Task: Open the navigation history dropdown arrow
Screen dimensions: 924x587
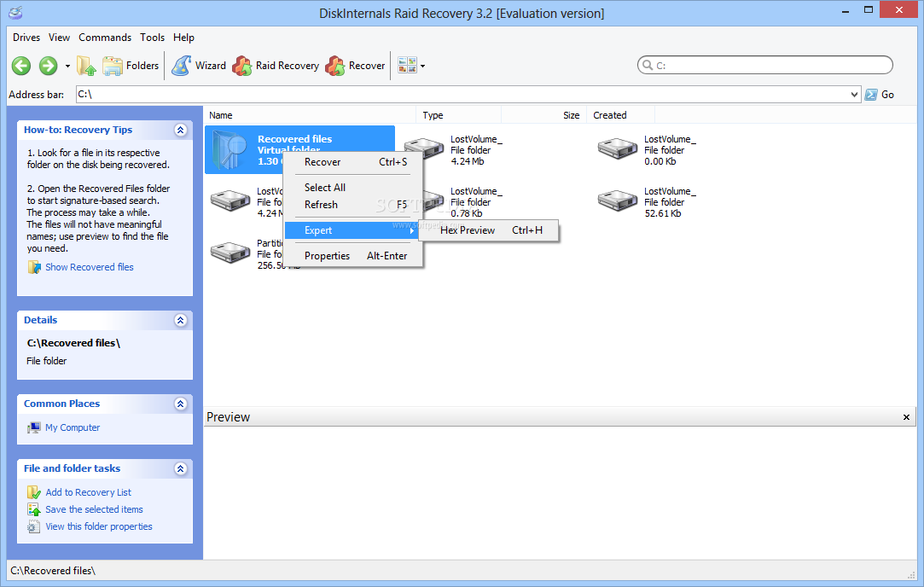Action: [67, 66]
